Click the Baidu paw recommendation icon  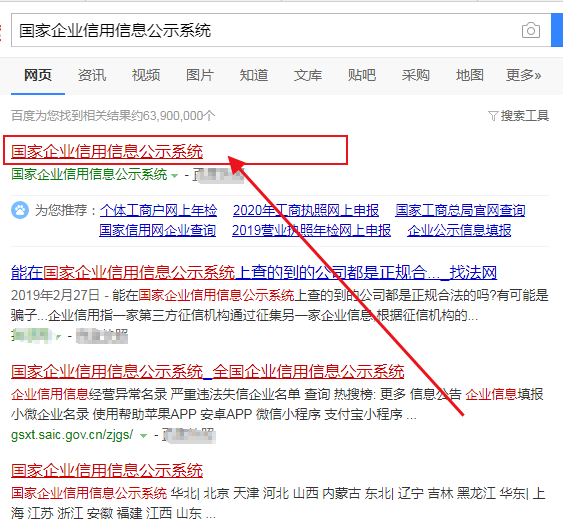(20, 210)
